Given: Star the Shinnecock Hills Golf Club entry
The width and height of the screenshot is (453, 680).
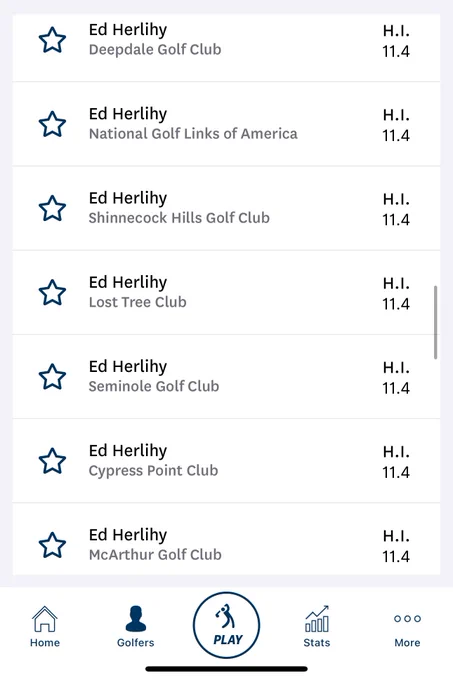Looking at the screenshot, I should [x=52, y=208].
